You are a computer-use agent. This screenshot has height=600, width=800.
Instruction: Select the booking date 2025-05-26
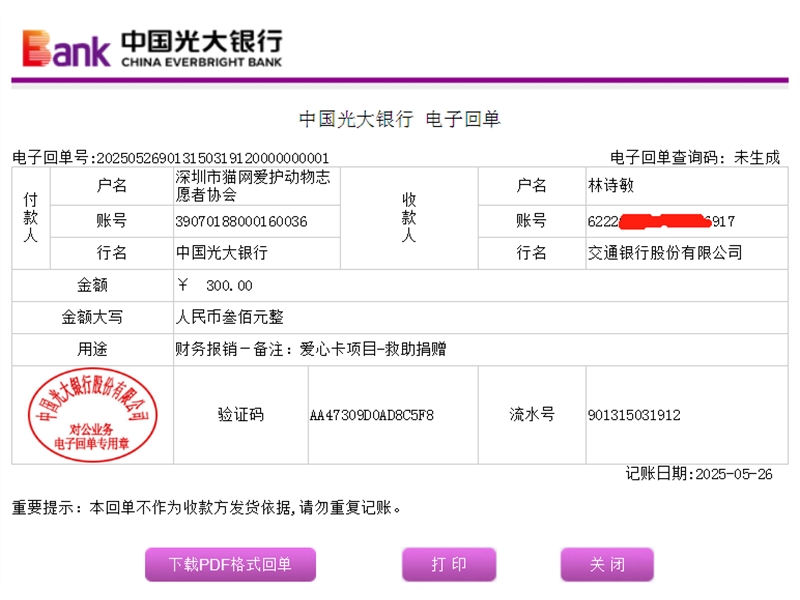click(734, 474)
